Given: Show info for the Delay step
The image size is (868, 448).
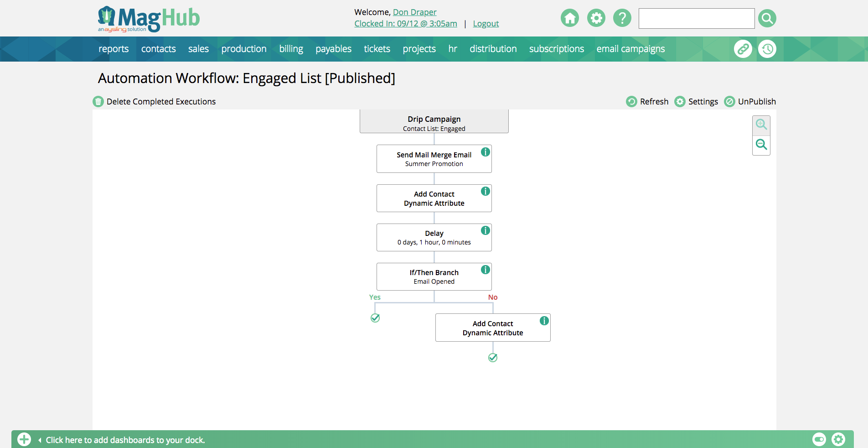Looking at the screenshot, I should (x=486, y=230).
